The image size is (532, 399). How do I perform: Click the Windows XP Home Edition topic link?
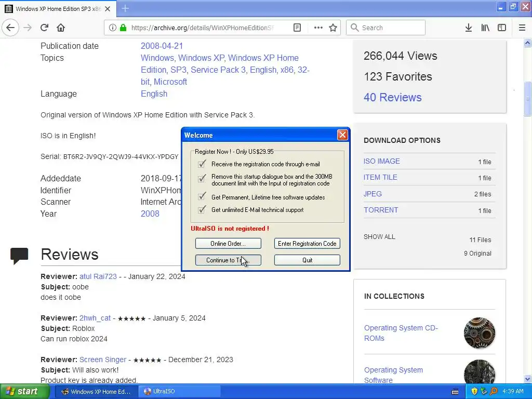tap(220, 64)
